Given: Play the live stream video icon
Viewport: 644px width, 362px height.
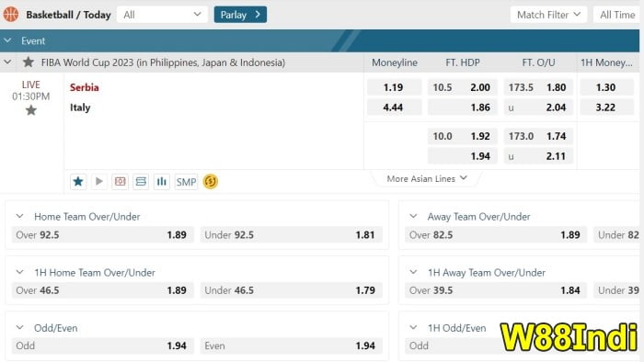Looking at the screenshot, I should (99, 182).
